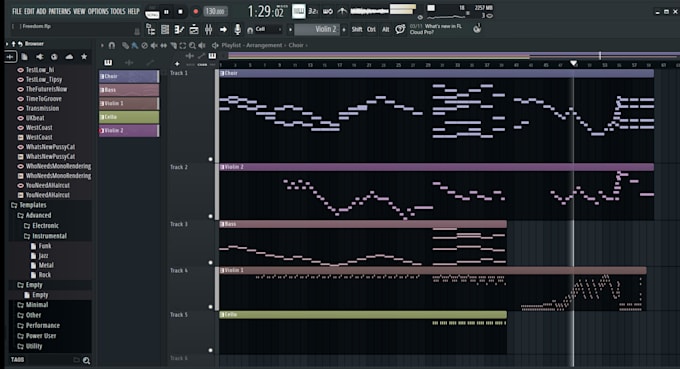Mute Track 2 with its dot toggle
This screenshot has height=369, width=680.
210,216
